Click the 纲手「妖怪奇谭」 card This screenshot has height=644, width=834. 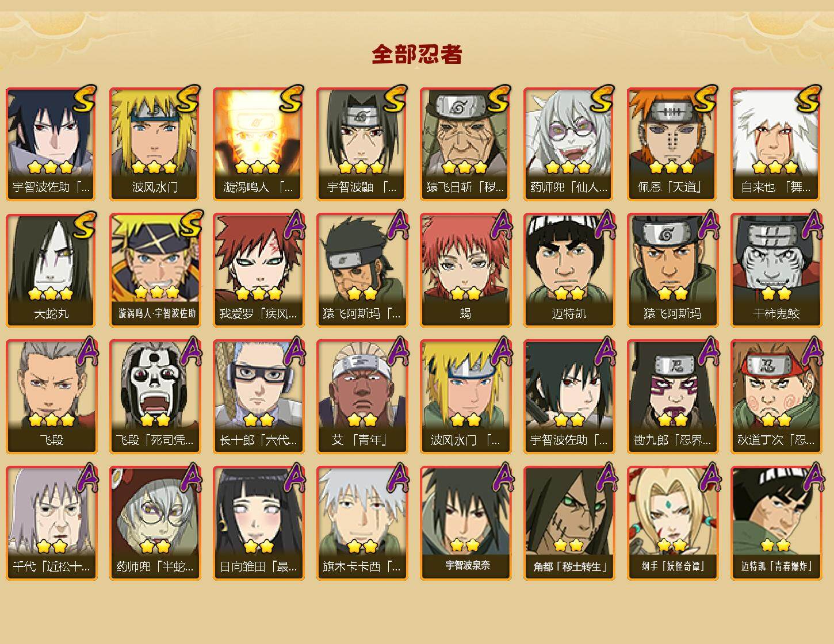[672, 523]
